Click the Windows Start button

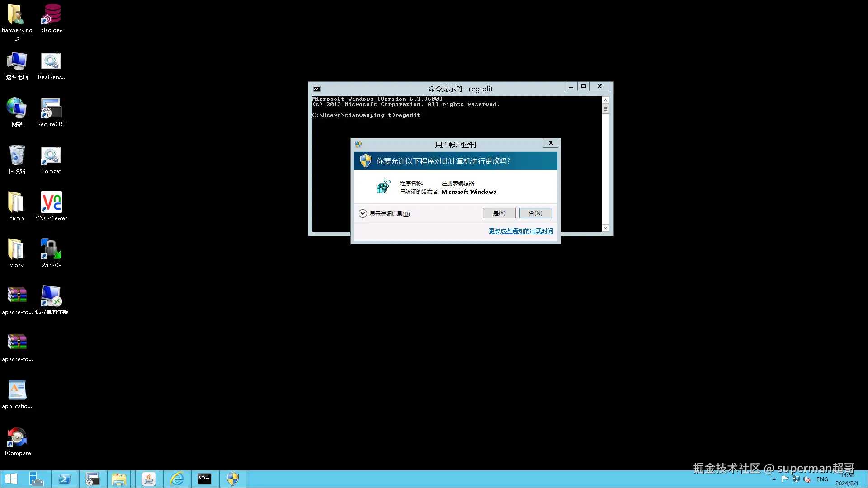click(x=11, y=479)
